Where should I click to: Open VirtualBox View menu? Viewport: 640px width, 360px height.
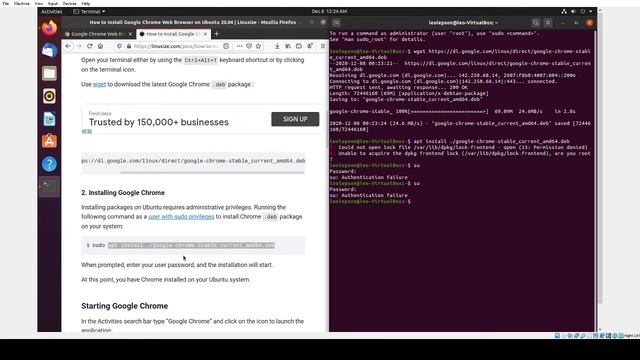(x=38, y=3)
